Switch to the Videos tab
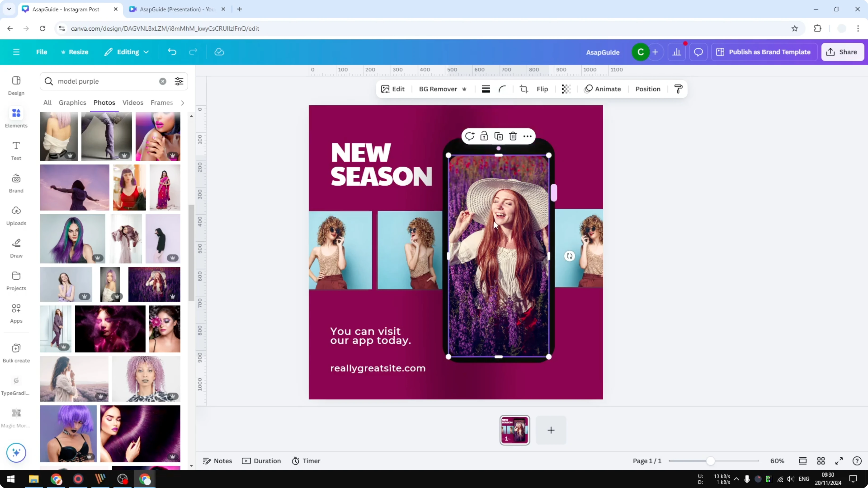This screenshot has height=488, width=868. pyautogui.click(x=132, y=103)
